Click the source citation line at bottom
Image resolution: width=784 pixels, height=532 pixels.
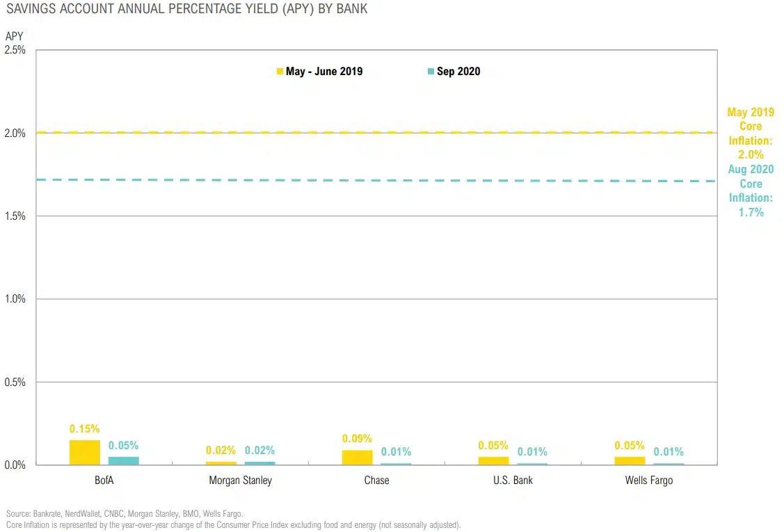click(x=125, y=514)
